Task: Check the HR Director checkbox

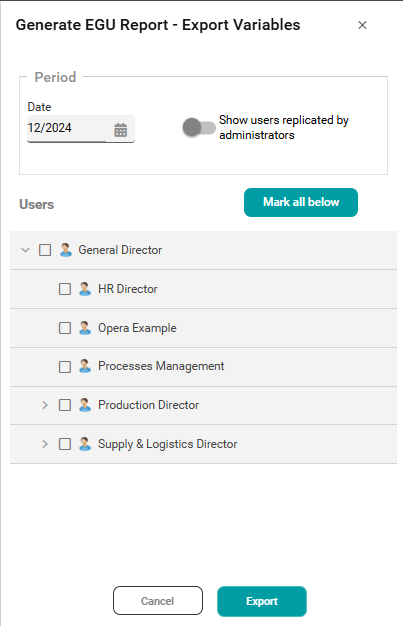Action: [65, 289]
